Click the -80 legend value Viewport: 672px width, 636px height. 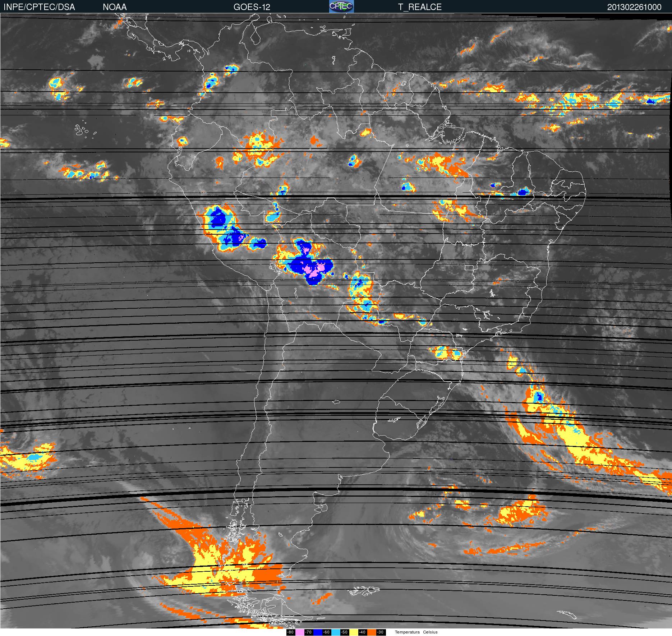[x=291, y=632]
